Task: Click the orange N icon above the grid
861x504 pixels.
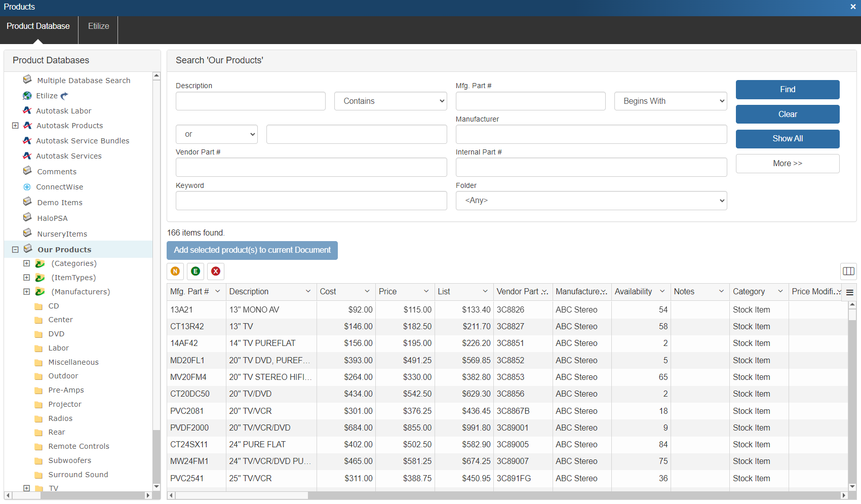Action: point(175,271)
